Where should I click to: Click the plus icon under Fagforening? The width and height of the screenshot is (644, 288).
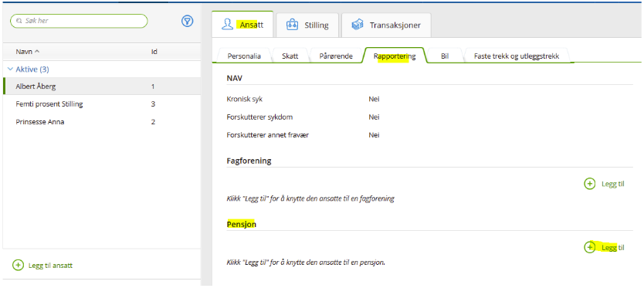(x=589, y=184)
